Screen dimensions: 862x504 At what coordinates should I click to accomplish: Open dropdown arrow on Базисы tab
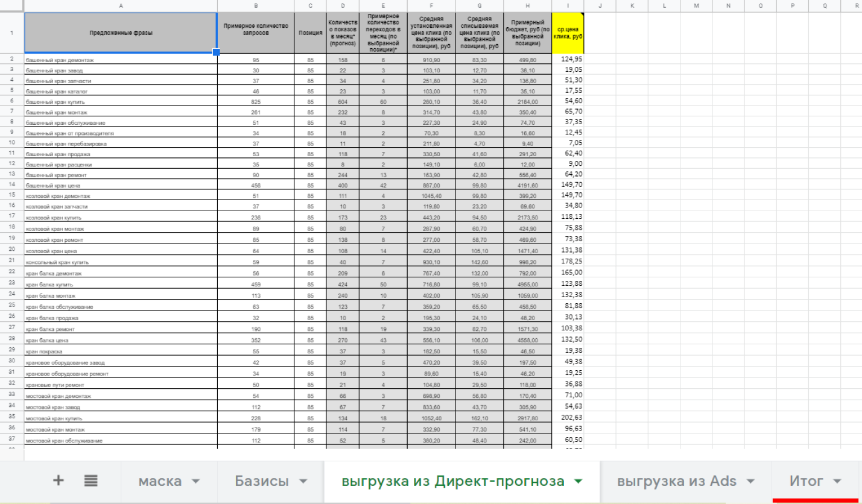(x=303, y=482)
